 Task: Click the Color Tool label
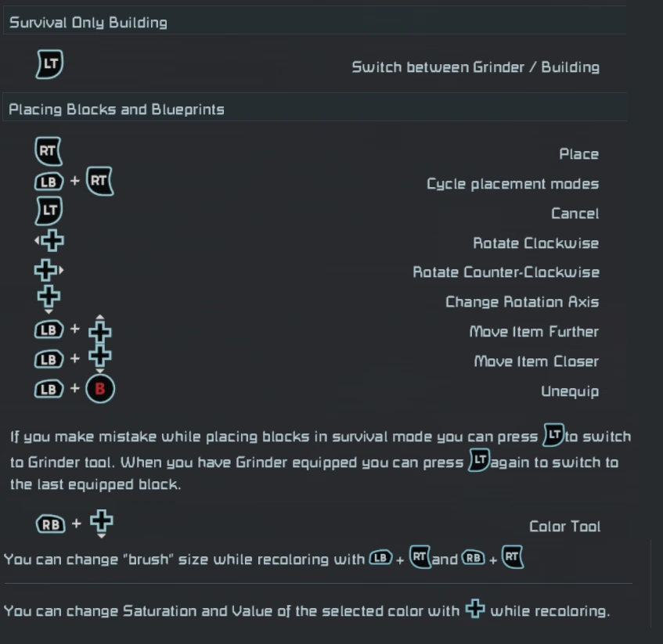564,526
